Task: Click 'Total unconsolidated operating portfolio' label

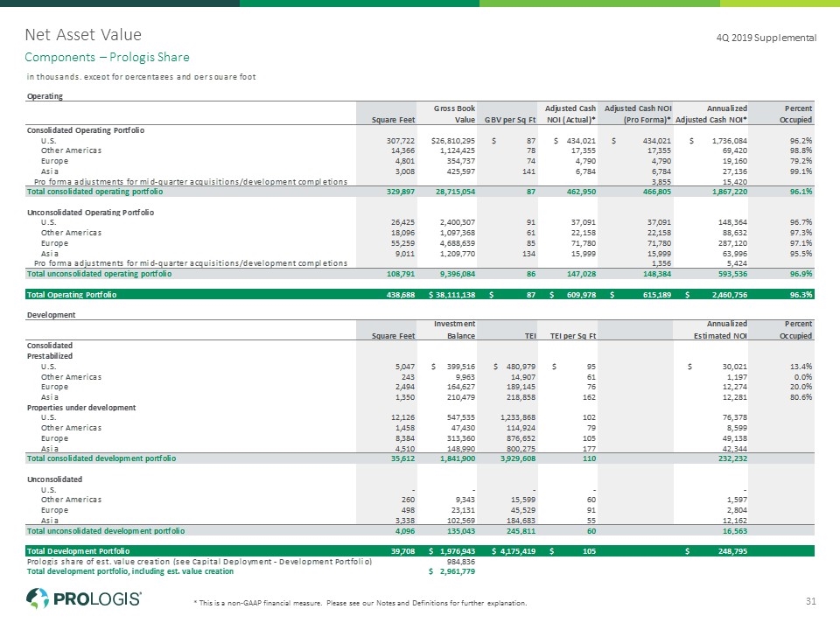Action: (x=99, y=274)
